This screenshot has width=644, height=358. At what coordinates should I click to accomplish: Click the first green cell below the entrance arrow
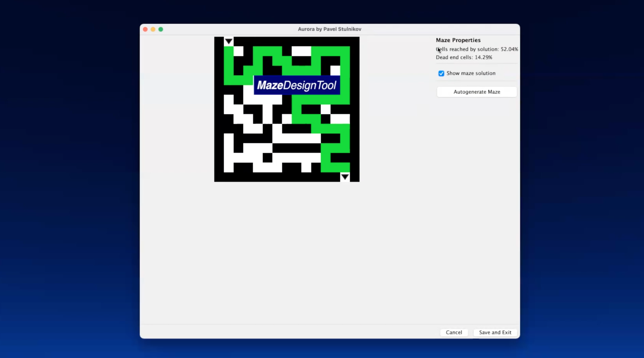(229, 51)
